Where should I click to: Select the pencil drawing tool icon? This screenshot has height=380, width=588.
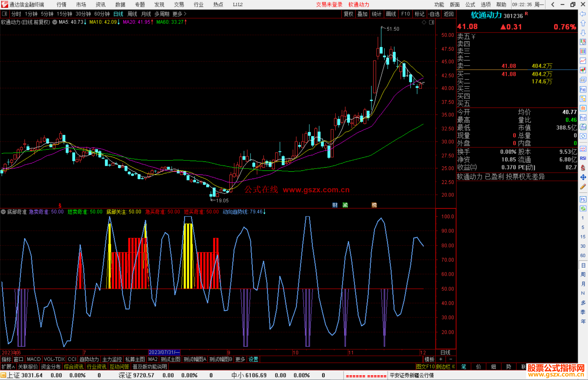click(x=583, y=187)
